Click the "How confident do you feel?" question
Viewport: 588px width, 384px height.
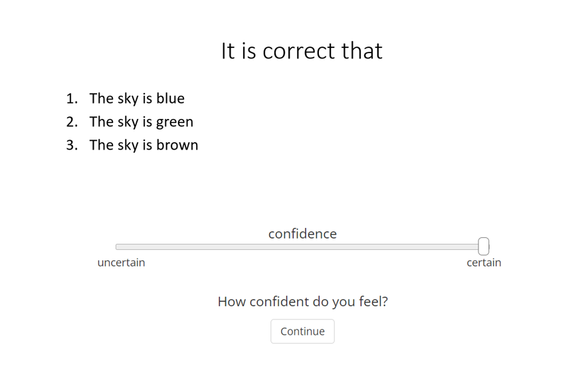click(x=302, y=302)
